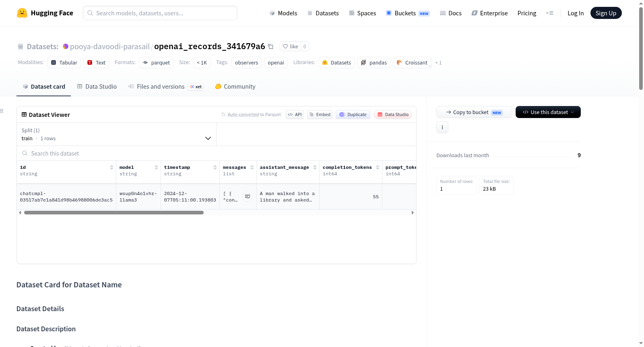Click the left sidebar toggle icon
Viewport: 644px width, 347px height.
pos(2,111)
